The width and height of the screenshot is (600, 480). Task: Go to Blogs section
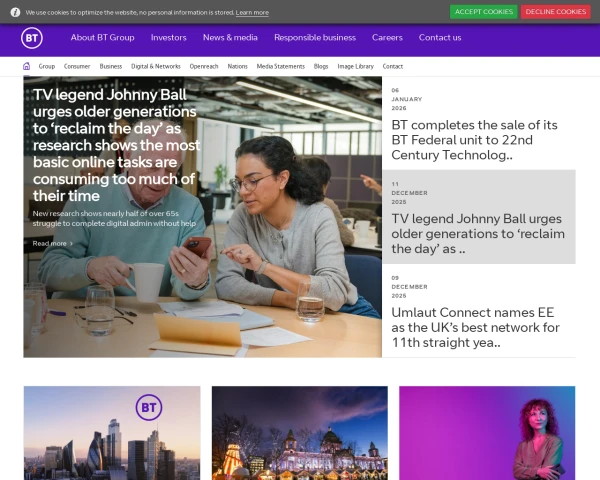(321, 66)
